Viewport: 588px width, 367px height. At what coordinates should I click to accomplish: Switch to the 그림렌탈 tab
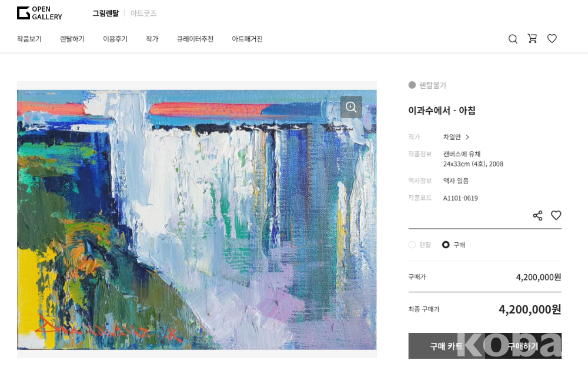(105, 13)
